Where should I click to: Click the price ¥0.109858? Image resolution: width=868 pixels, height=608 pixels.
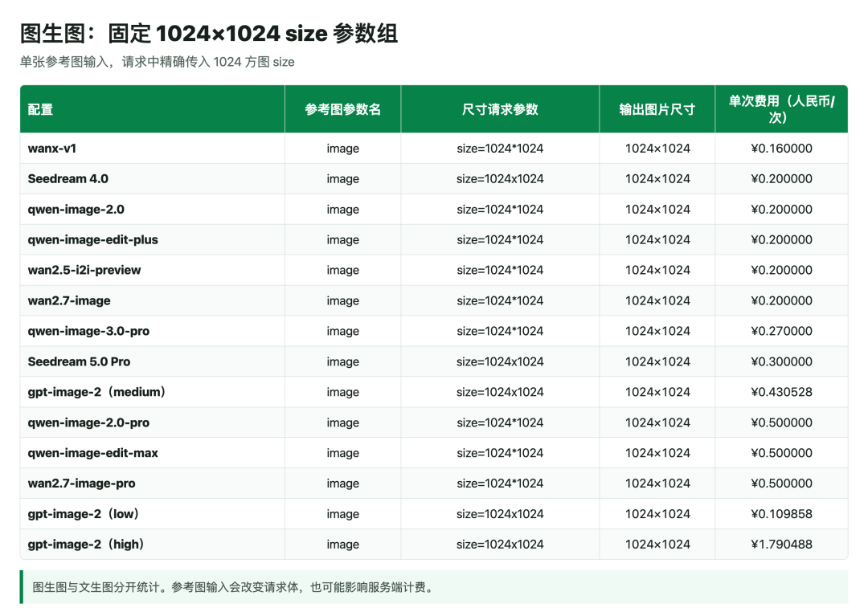782,513
